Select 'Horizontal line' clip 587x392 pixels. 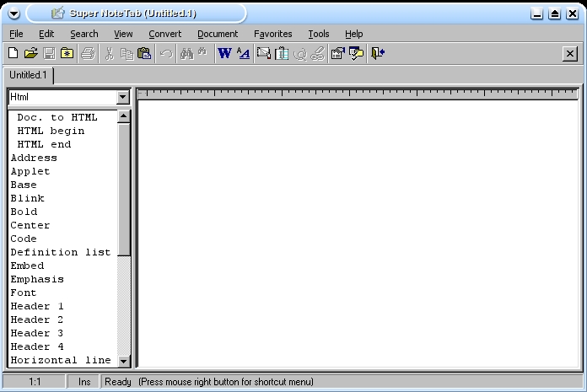point(61,360)
